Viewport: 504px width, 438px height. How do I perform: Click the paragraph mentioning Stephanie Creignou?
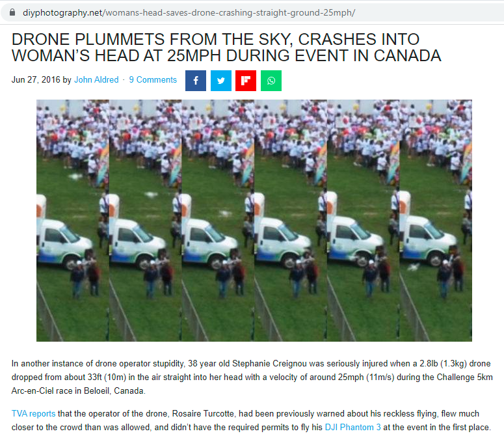(252, 377)
